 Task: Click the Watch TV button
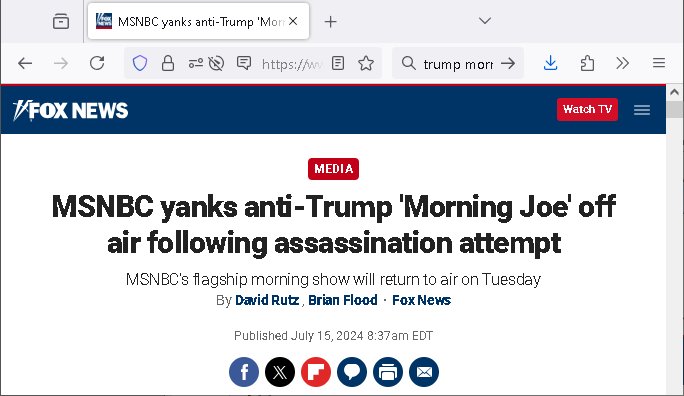click(587, 109)
